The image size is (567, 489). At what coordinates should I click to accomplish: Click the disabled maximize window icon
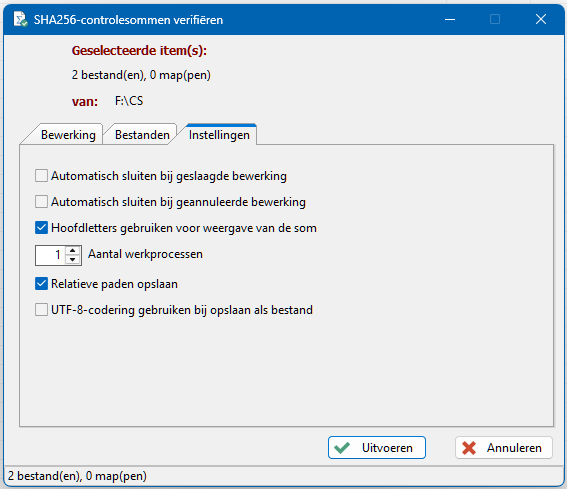pyautogui.click(x=495, y=19)
